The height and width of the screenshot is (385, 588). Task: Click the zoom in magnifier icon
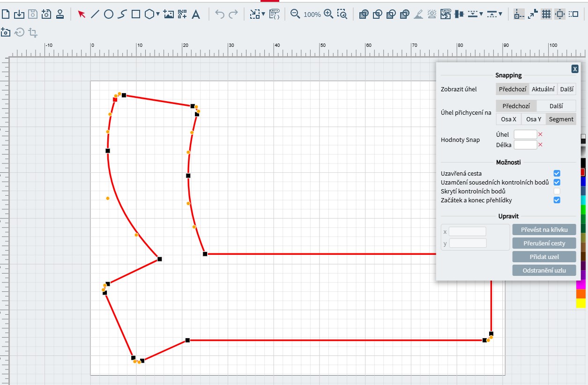328,14
